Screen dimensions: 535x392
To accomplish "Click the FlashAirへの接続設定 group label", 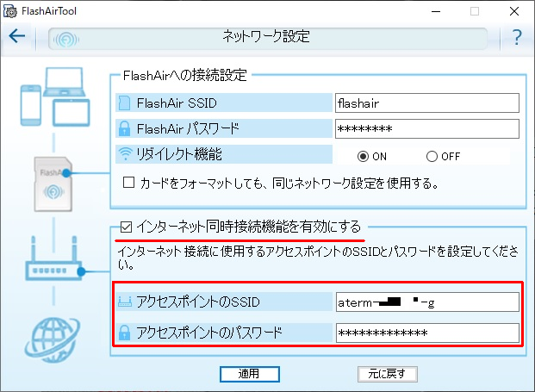I will click(184, 75).
